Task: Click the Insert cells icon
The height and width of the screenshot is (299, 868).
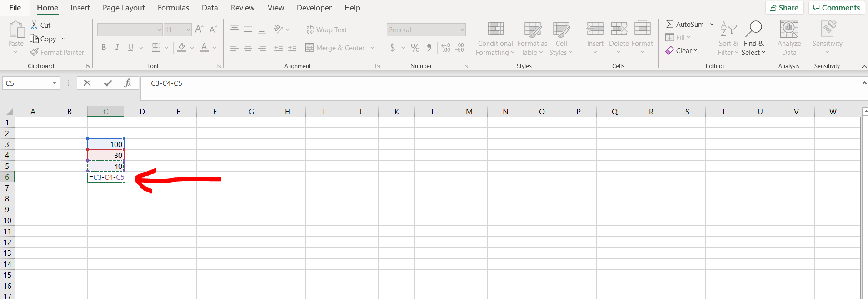Action: point(595,29)
